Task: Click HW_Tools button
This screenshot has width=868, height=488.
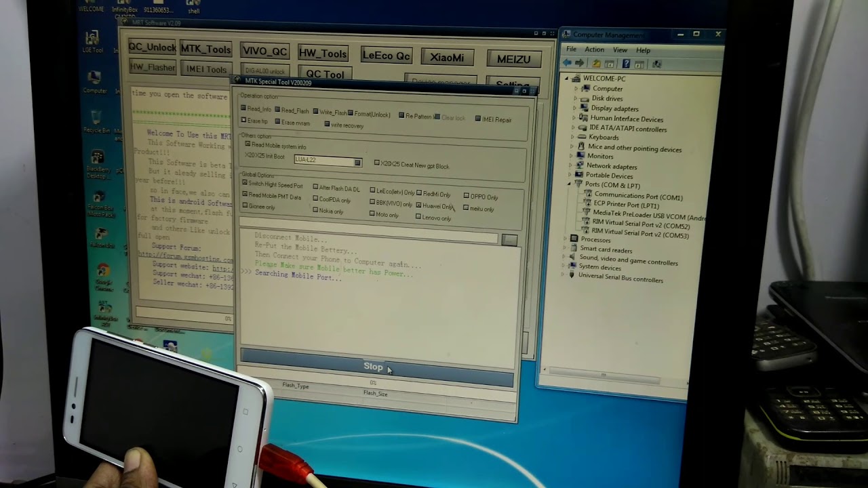Action: [x=323, y=54]
